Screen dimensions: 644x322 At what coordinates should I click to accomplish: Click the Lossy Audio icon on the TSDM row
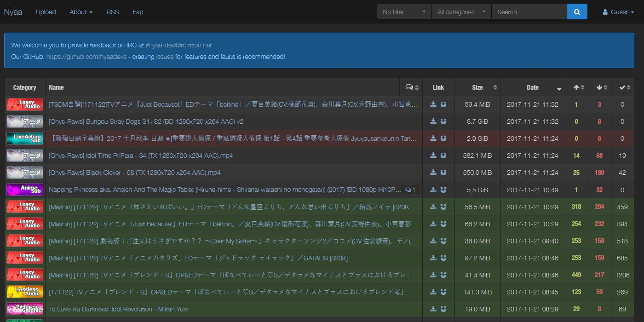tap(24, 104)
